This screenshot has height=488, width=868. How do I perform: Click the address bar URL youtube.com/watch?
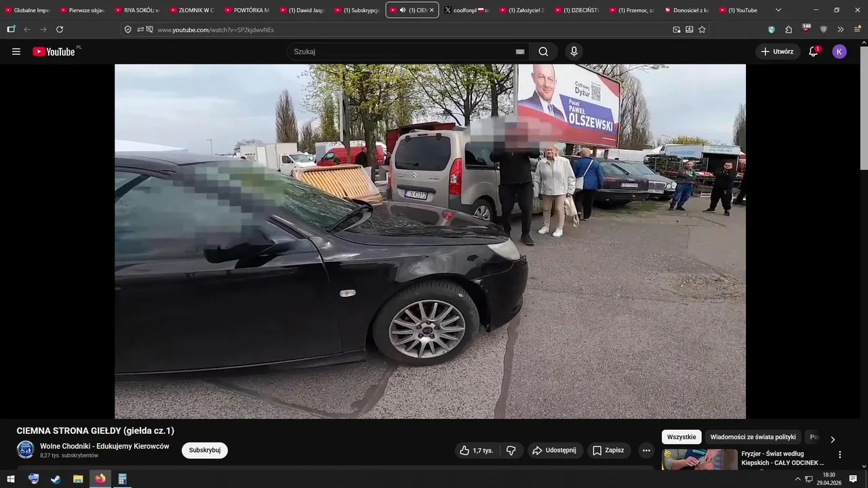click(x=216, y=30)
